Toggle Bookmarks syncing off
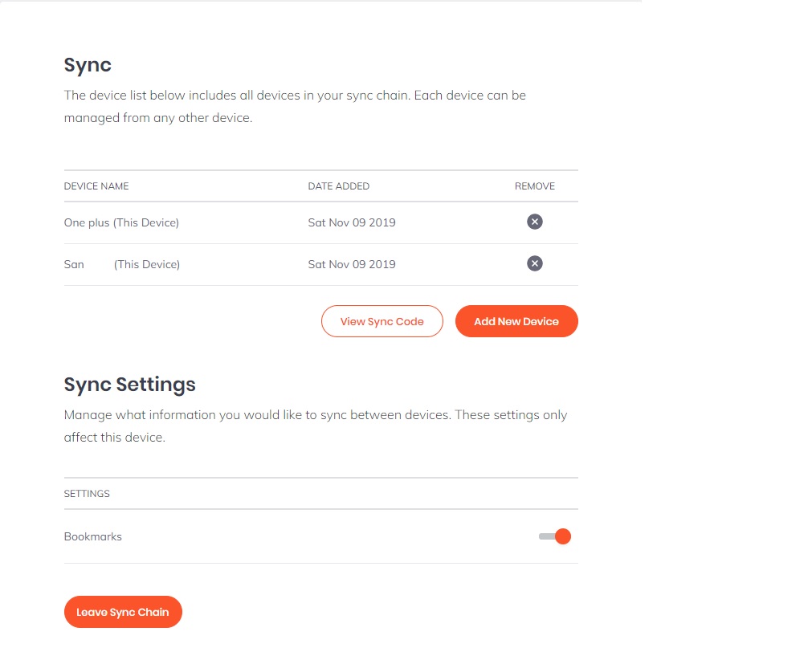The width and height of the screenshot is (812, 652). pos(555,536)
